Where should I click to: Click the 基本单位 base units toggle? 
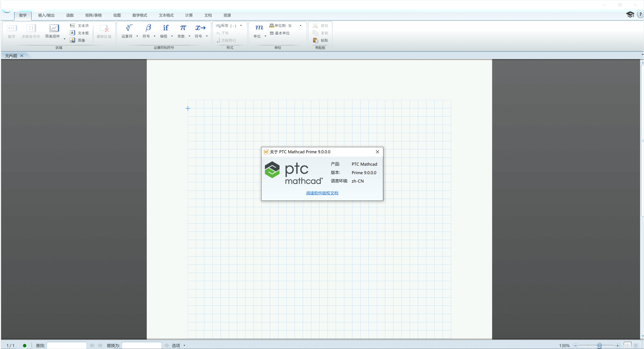280,33
